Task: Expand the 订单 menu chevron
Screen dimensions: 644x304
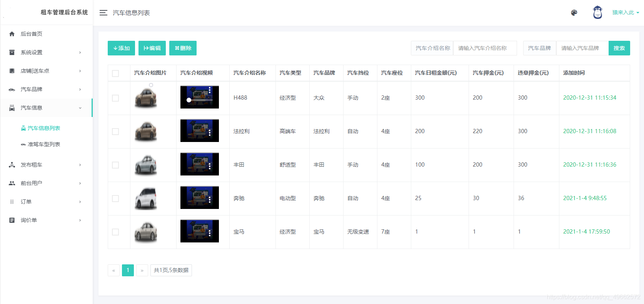Action: pos(80,202)
